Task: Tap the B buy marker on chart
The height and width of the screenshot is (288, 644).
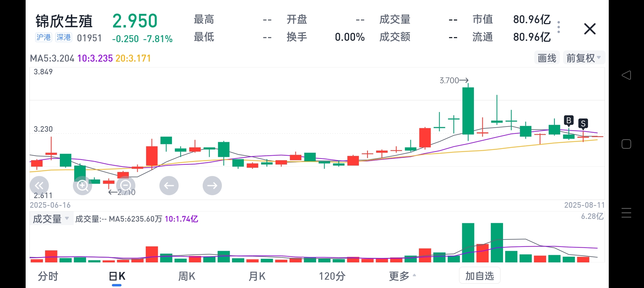Action: (x=569, y=121)
